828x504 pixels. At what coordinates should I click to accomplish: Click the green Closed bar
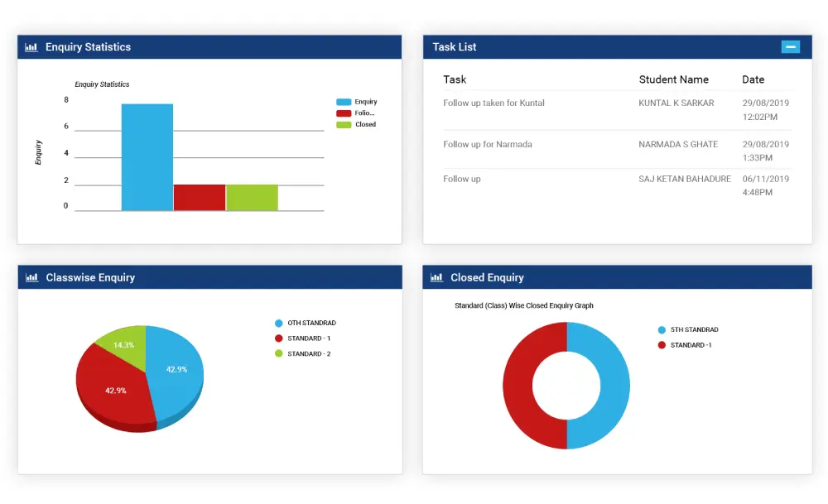click(252, 198)
